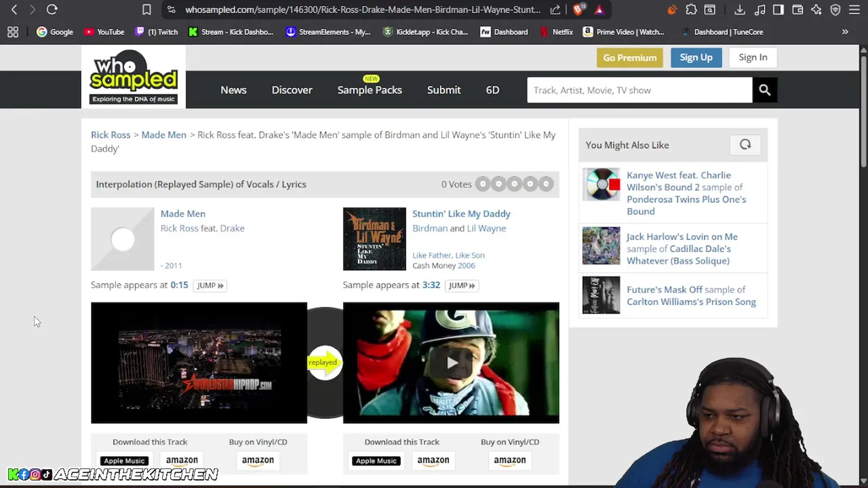Click the Kanye West Bound 2 thumbnail
Viewport: 868px width, 488px height.
pos(601,184)
